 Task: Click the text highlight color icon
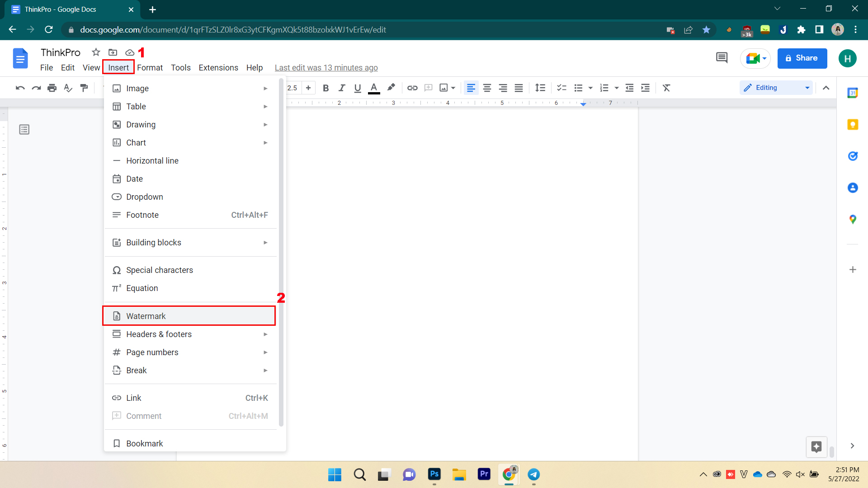point(392,88)
